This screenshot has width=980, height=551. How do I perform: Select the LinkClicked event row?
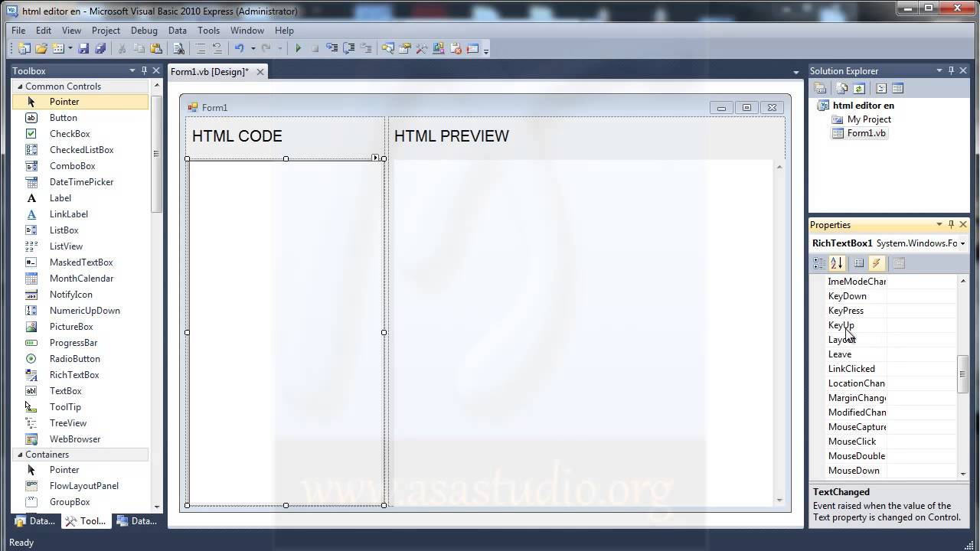(x=890, y=369)
